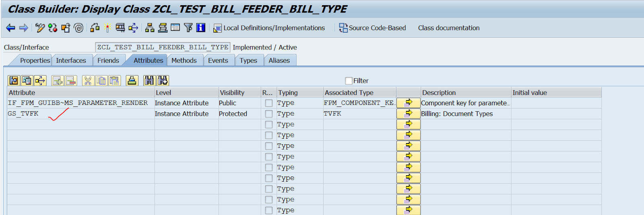This screenshot has height=215, width=644.
Task: Click the Class/Interface name field
Action: click(163, 47)
